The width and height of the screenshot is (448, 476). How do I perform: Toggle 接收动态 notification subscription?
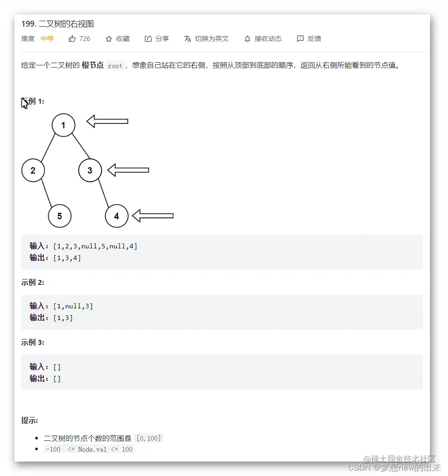[x=247, y=39]
